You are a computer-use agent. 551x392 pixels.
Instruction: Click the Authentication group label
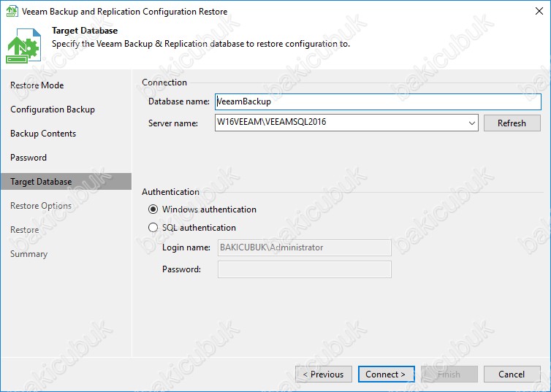[x=171, y=192]
